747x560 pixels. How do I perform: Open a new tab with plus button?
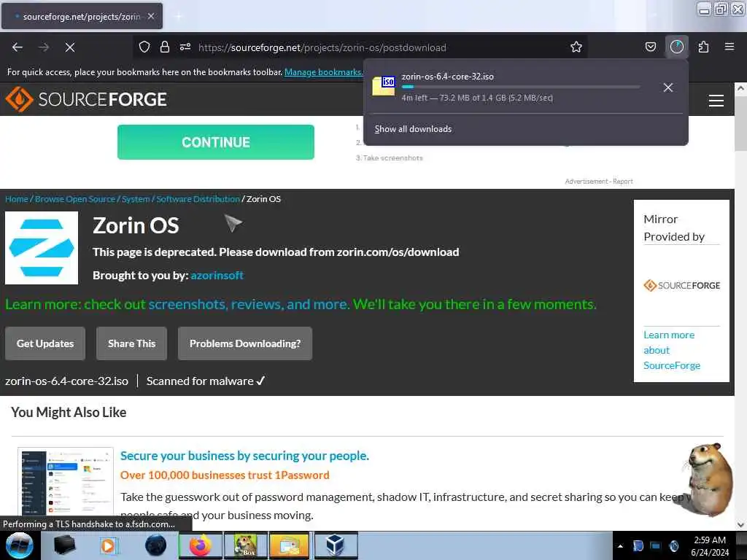point(178,16)
